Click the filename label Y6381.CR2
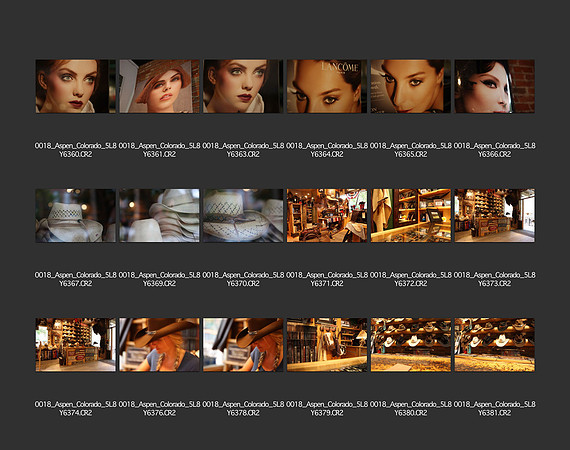Screen dimensions: 570x450 coord(494,409)
